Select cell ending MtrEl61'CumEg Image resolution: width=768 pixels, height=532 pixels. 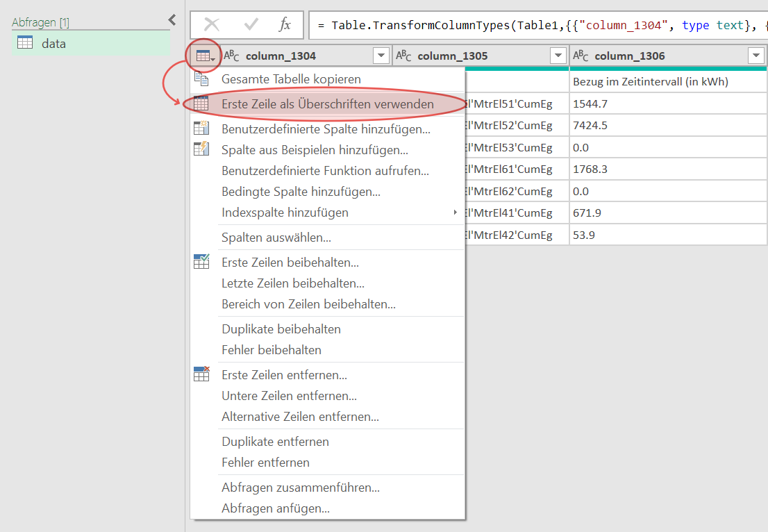click(x=517, y=169)
